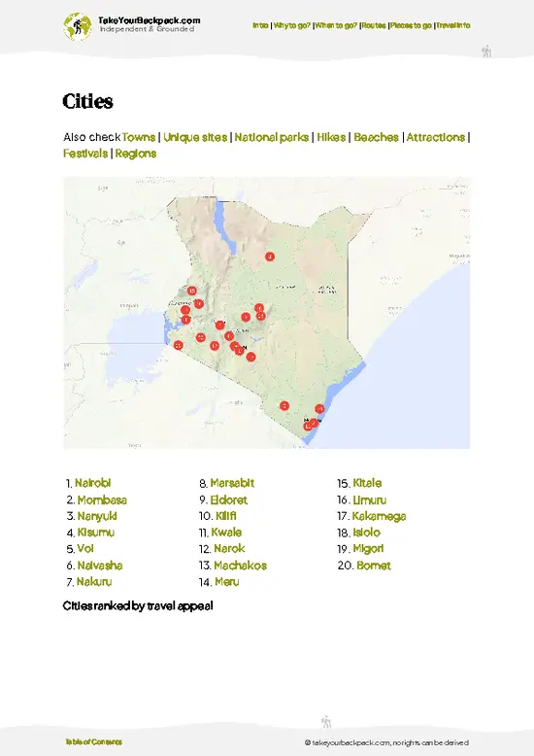This screenshot has width=534, height=756.
Task: Open the Nairobi city link in list
Action: tap(93, 483)
